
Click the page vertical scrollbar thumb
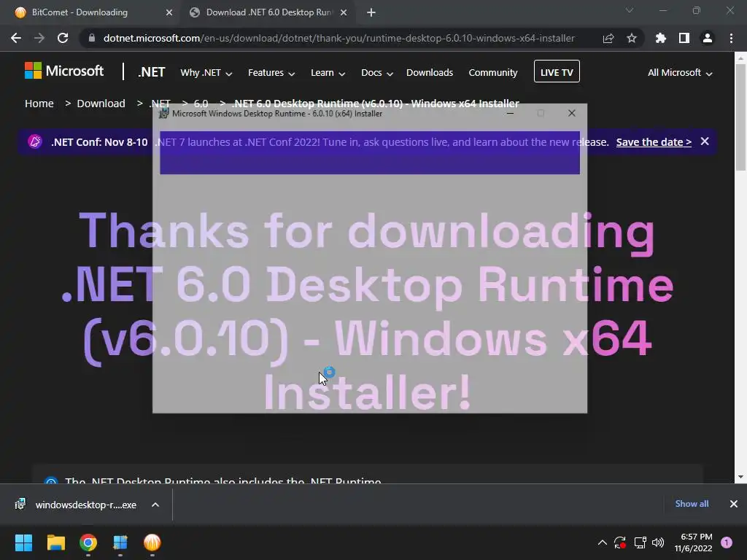pyautogui.click(x=740, y=117)
